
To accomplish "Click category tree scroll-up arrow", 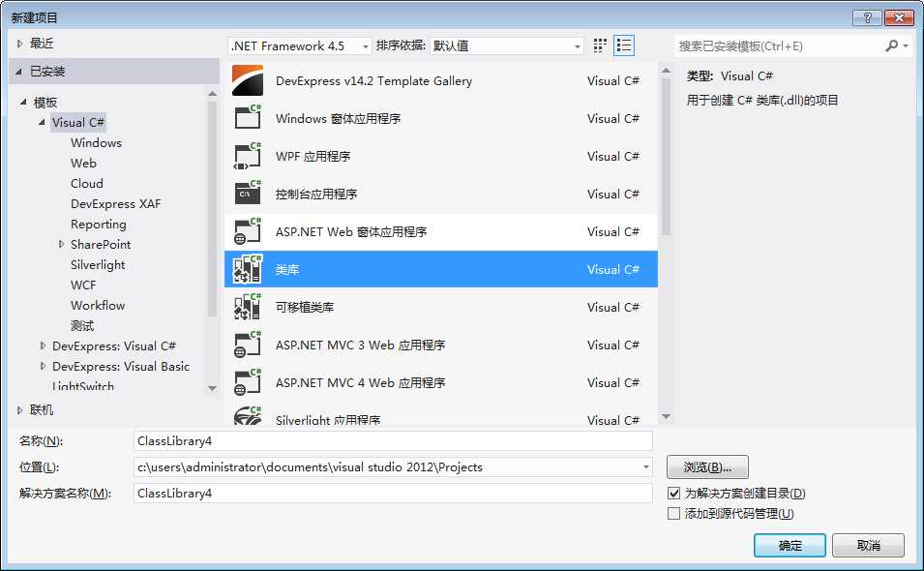I will [212, 94].
